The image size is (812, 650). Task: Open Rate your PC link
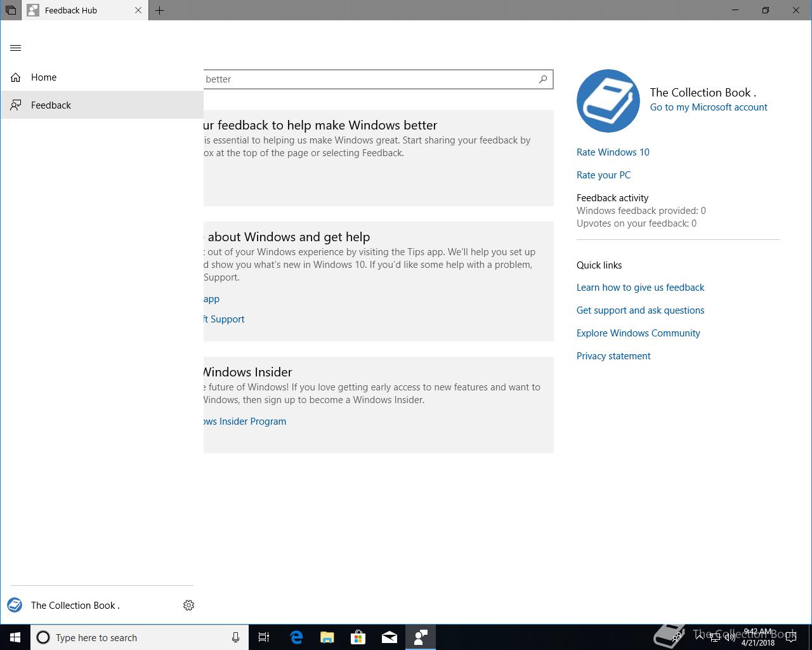click(603, 175)
